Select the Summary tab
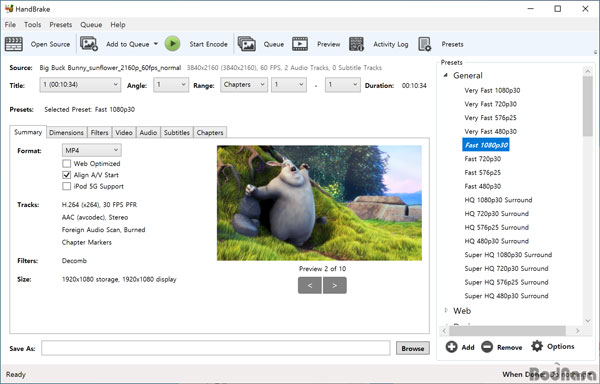The height and width of the screenshot is (384, 600). coord(28,132)
